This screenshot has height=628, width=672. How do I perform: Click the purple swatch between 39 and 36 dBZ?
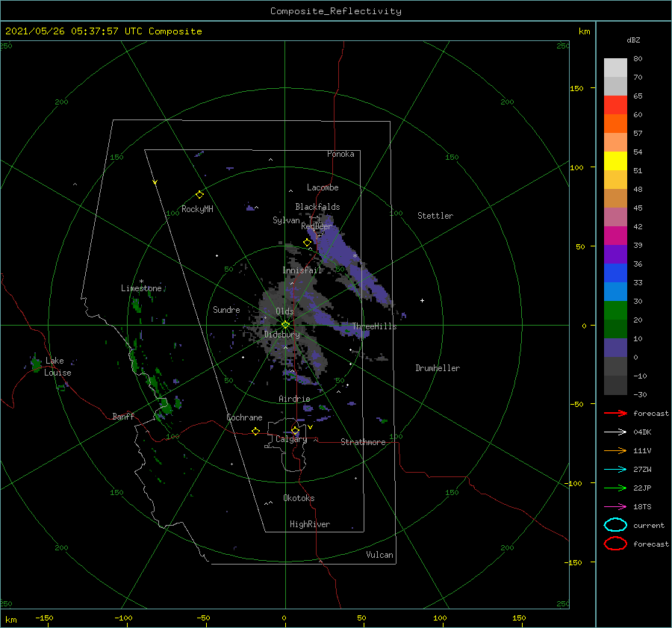[x=615, y=254]
